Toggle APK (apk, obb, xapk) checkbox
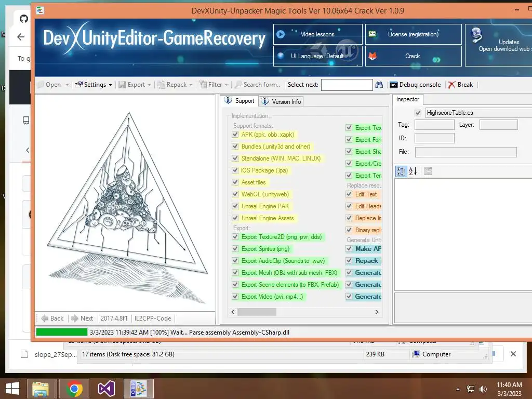The height and width of the screenshot is (399, 532). click(x=235, y=135)
